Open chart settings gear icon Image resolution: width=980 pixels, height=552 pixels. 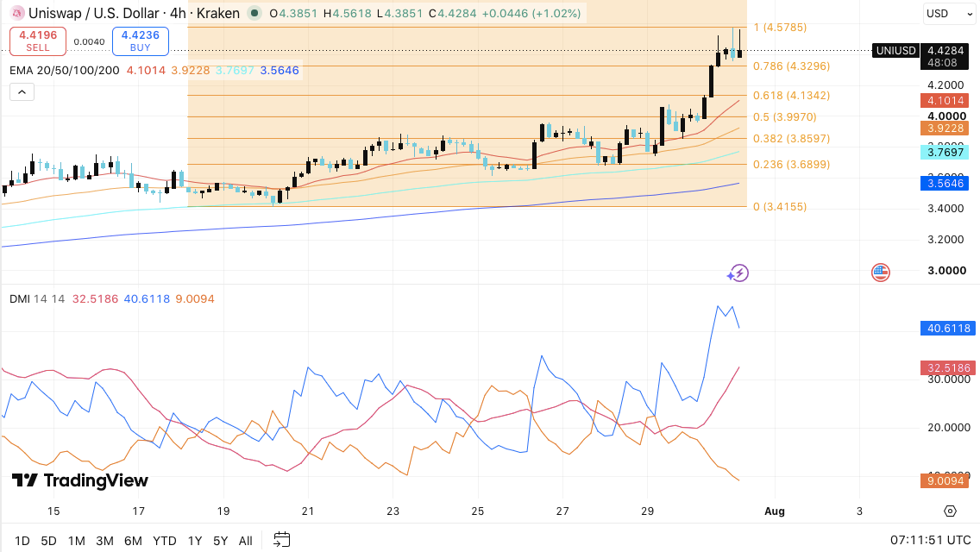click(950, 511)
